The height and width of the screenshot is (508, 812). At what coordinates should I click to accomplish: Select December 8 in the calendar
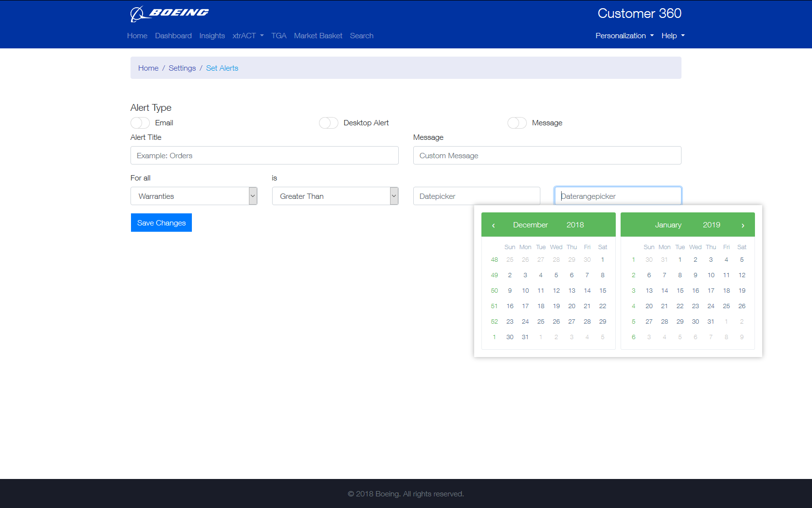tap(603, 275)
